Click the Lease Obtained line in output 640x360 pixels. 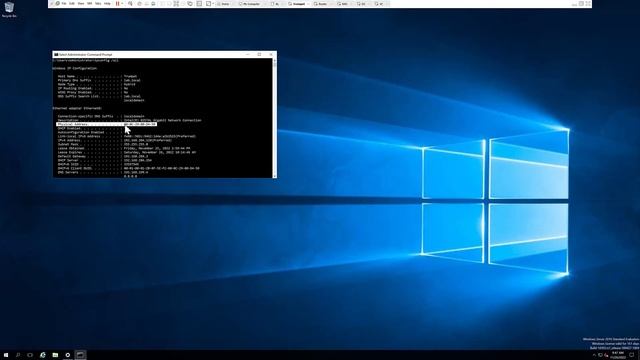(124, 148)
